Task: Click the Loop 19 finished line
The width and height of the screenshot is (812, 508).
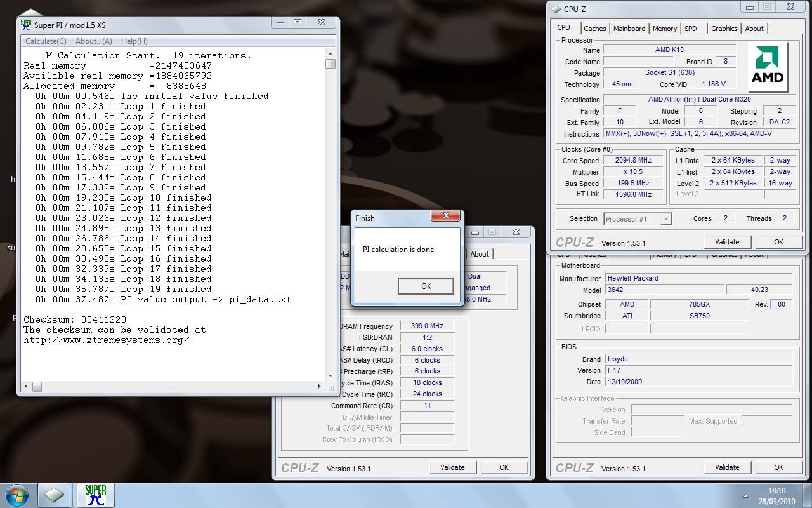Action: 124,289
